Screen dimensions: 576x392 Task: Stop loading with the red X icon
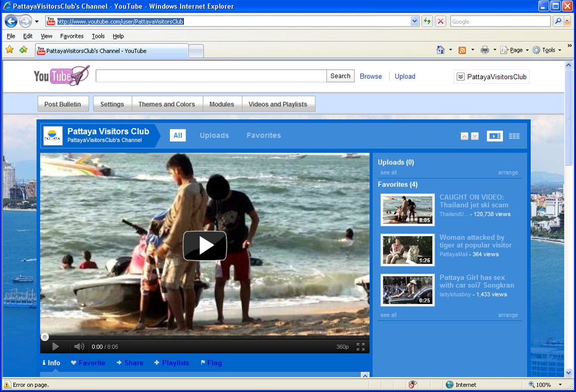point(440,21)
